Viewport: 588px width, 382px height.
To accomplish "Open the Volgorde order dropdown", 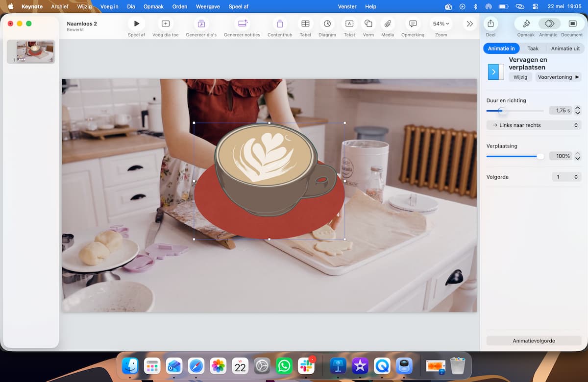I will pyautogui.click(x=566, y=177).
